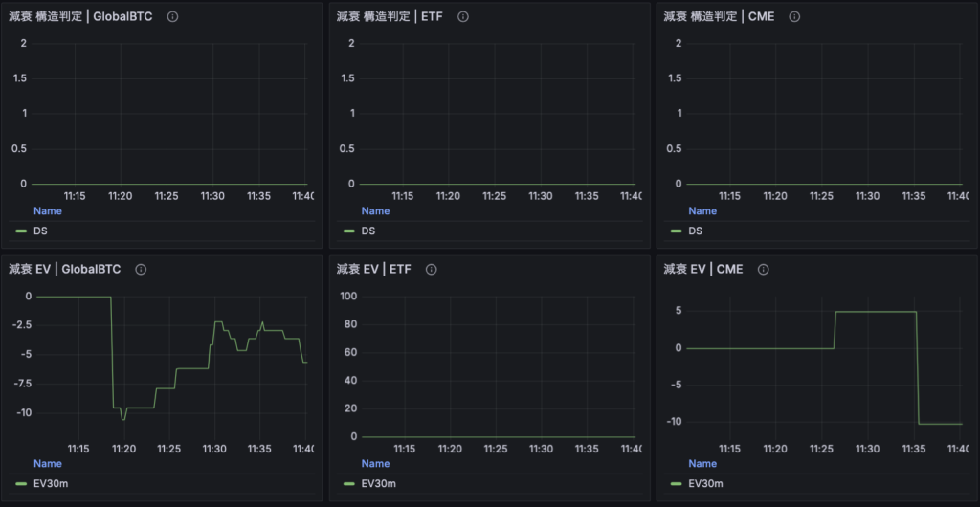Screen dimensions: 980x507
Task: Toggle EV30m series in 減衰 EV CME legend
Action: [705, 483]
